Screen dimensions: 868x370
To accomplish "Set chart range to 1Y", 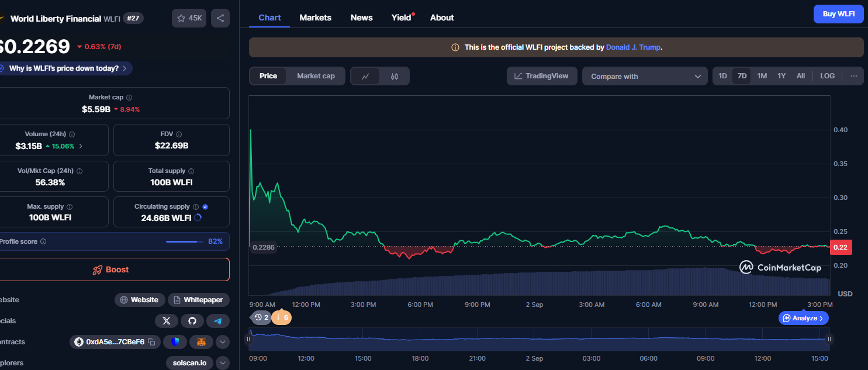I will (x=781, y=76).
